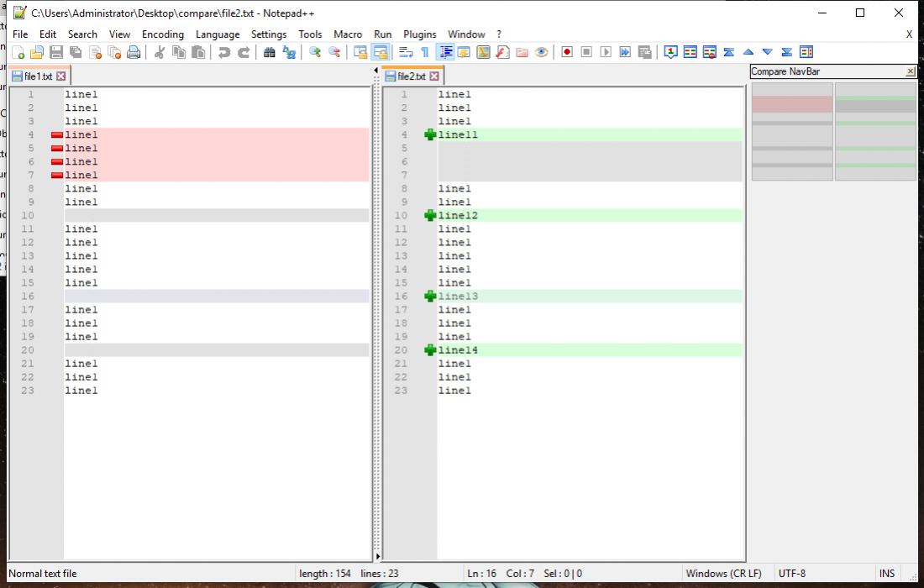
Task: Toggle synchronized vertical scrolling
Action: click(360, 52)
